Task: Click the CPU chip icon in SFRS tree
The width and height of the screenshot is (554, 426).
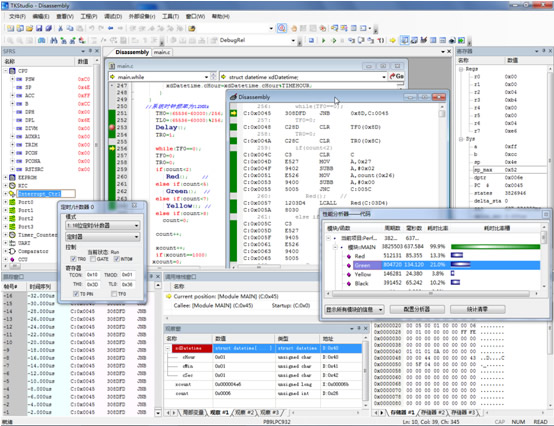Action: point(12,71)
